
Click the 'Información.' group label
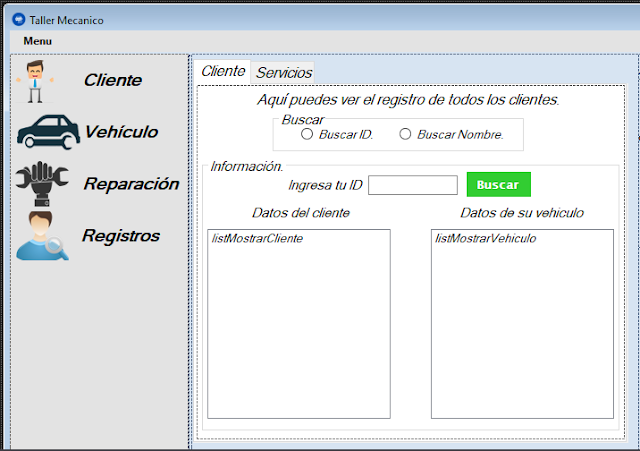click(x=247, y=166)
